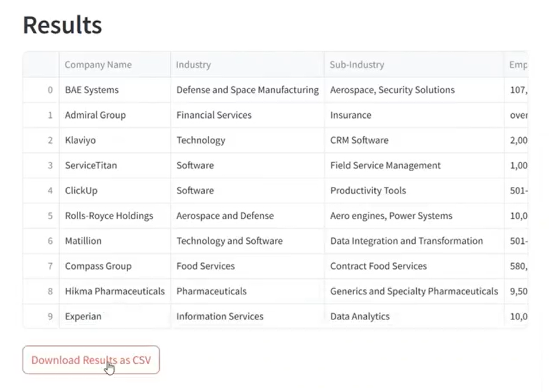549x392 pixels.
Task: Sort table by the Company Name column
Action: tap(98, 64)
